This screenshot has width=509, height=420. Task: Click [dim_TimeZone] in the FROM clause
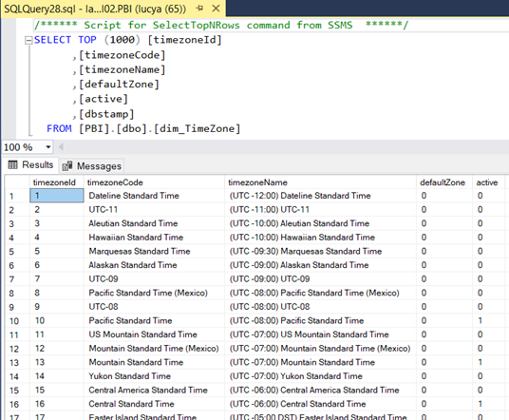197,128
